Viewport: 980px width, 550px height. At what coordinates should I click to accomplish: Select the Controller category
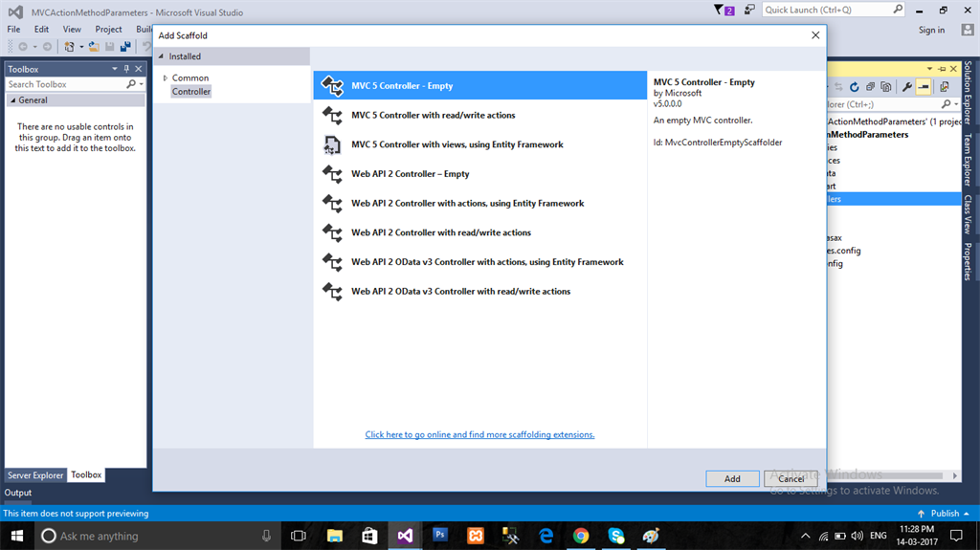pyautogui.click(x=191, y=91)
